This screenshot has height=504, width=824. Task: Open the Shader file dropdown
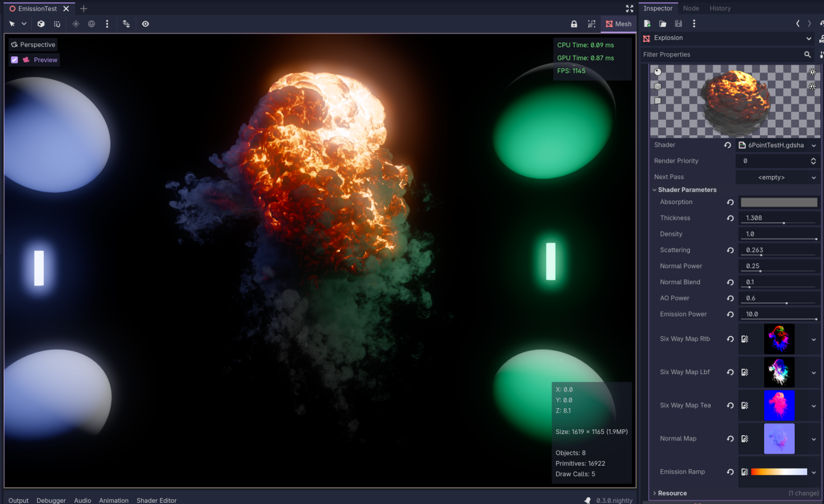[x=813, y=145]
